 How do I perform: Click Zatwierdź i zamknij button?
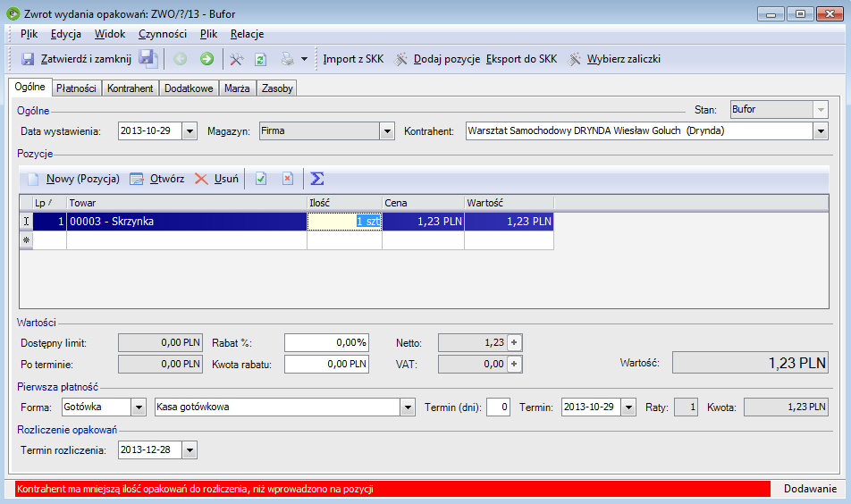pyautogui.click(x=87, y=59)
